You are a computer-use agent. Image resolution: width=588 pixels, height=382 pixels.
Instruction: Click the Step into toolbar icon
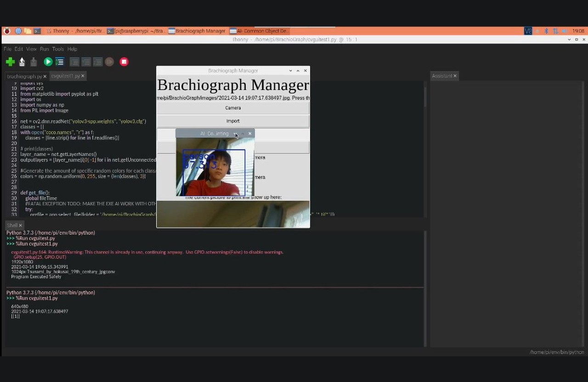(x=86, y=62)
